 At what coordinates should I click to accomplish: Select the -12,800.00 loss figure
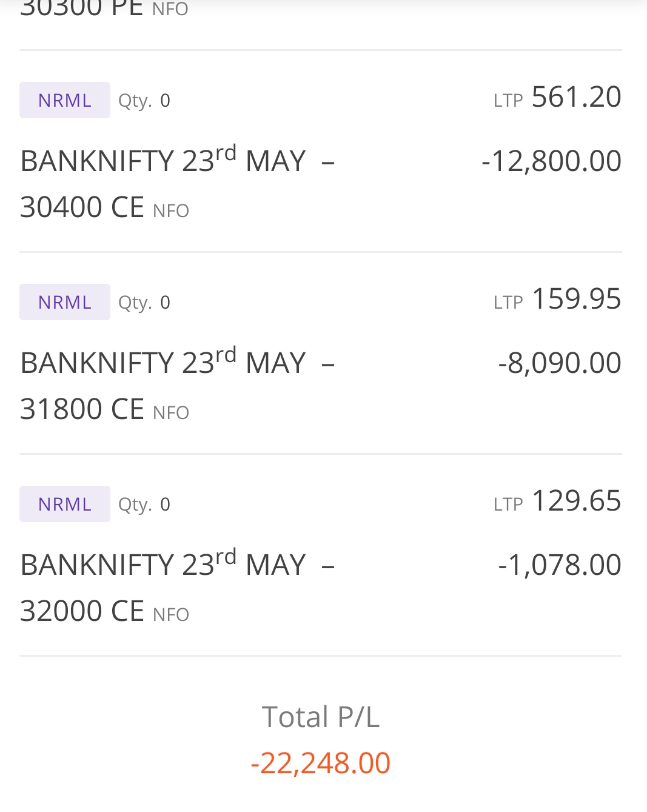551,161
